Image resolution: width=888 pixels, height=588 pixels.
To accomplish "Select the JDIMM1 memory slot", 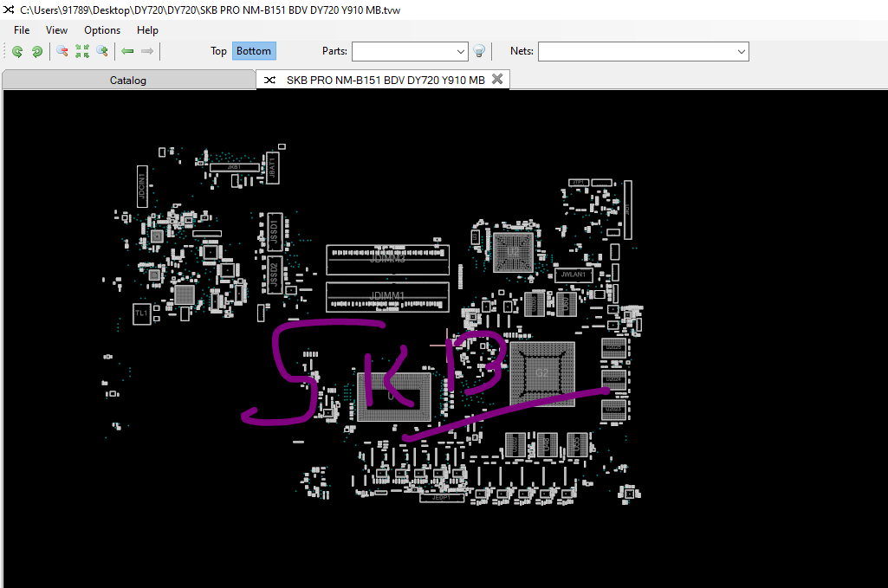I will click(388, 296).
